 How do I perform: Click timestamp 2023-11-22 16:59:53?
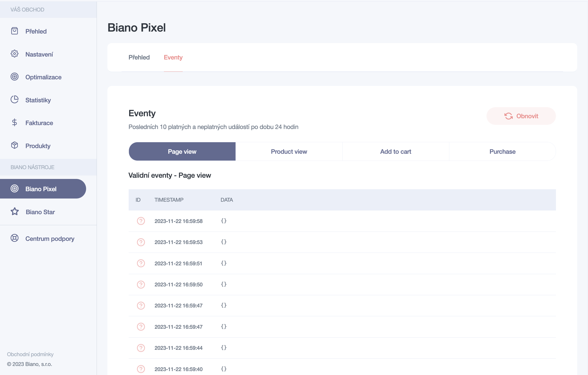(x=178, y=242)
